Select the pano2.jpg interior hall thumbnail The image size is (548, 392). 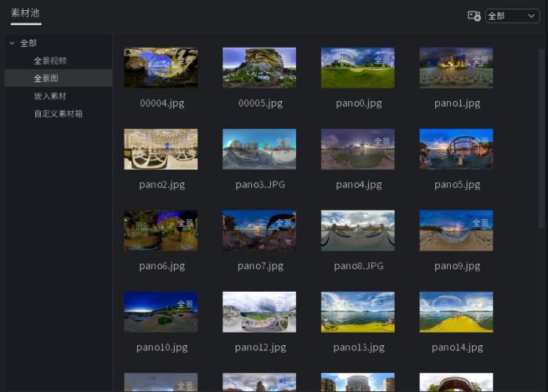pos(160,149)
